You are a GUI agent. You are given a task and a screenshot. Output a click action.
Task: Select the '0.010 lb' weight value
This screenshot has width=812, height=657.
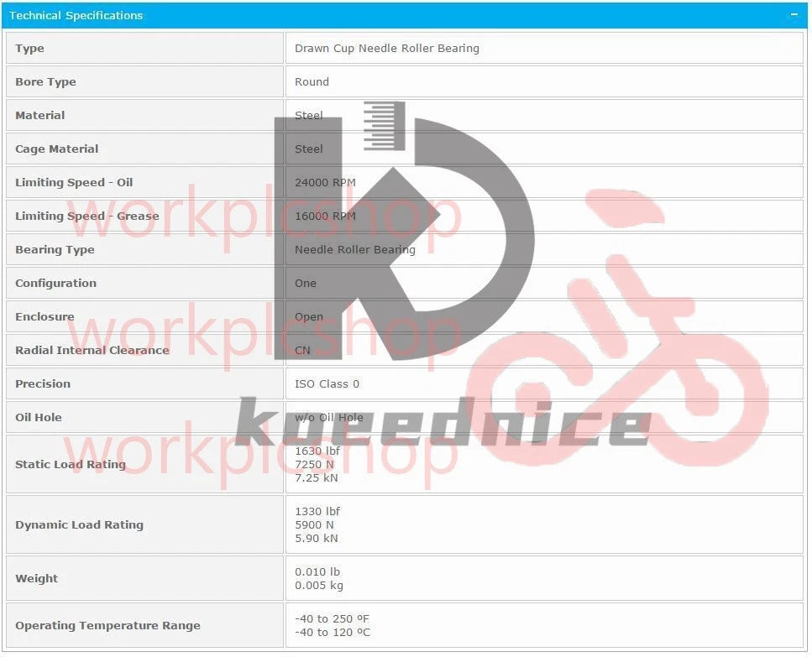point(317,572)
